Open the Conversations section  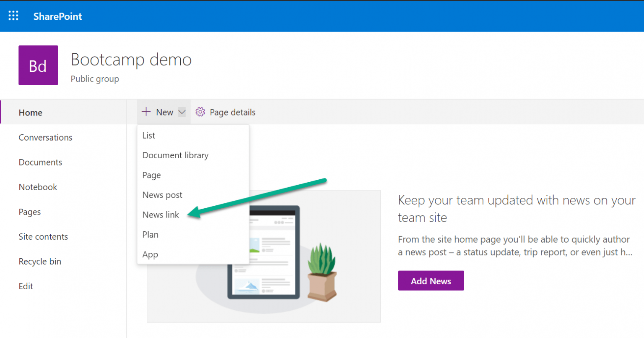tap(45, 137)
